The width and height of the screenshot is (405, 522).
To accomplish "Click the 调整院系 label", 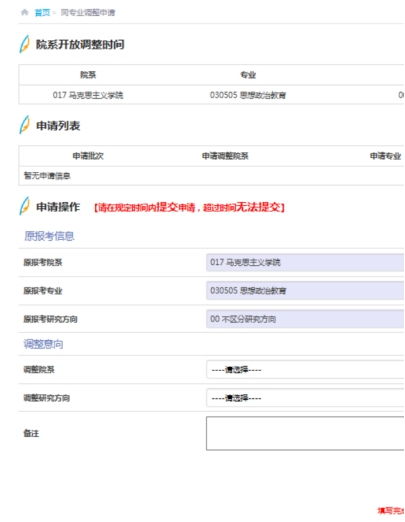I will [39, 369].
